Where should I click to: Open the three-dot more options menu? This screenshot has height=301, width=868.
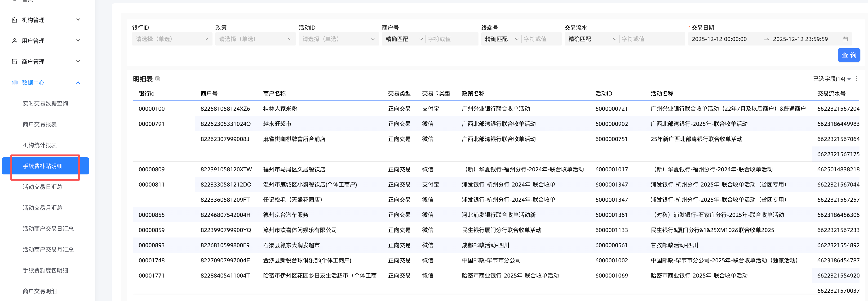click(857, 79)
